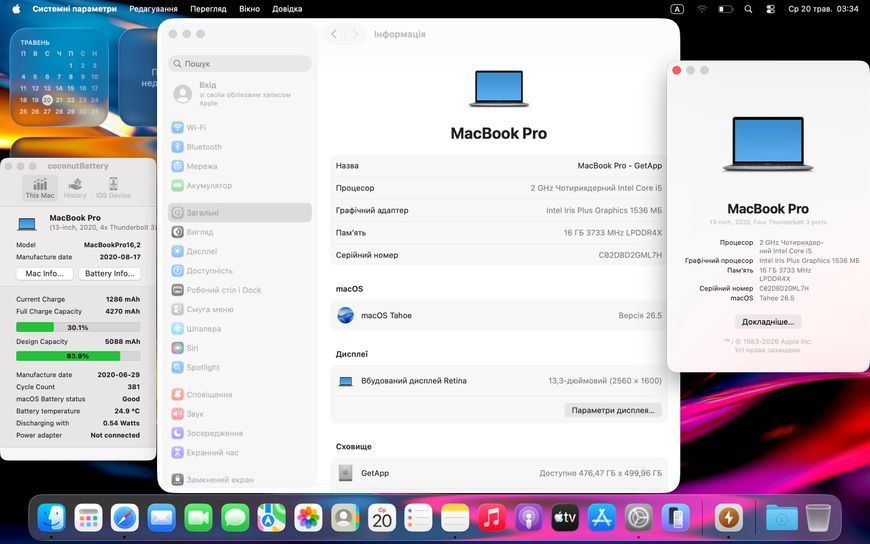Open Photos app in the Dock

tap(308, 518)
